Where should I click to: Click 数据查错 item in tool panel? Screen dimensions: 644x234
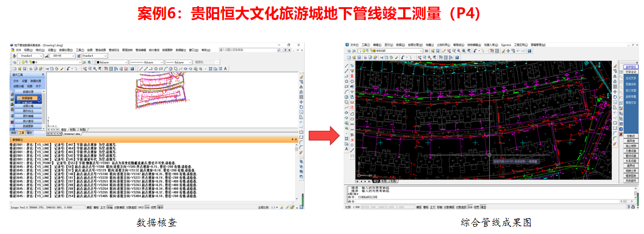click(27, 98)
